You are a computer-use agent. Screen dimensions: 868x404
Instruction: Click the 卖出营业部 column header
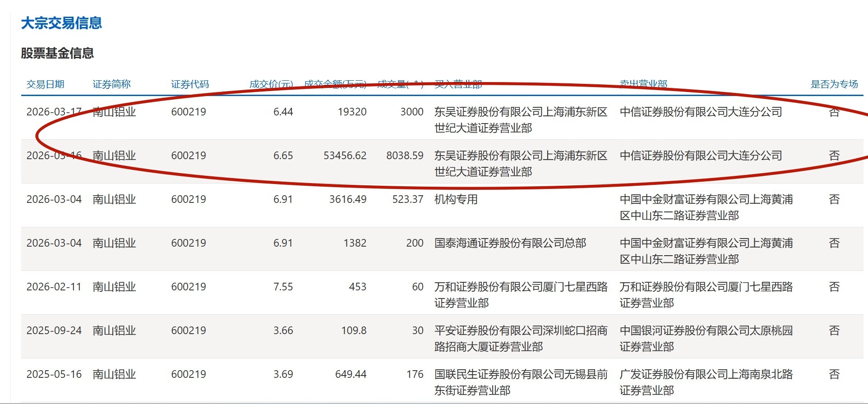click(643, 84)
